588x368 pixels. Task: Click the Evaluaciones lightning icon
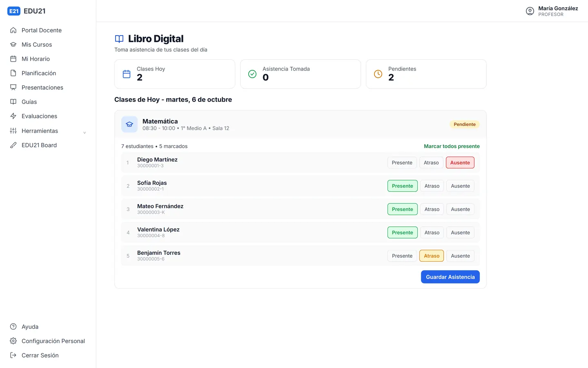[x=13, y=116]
